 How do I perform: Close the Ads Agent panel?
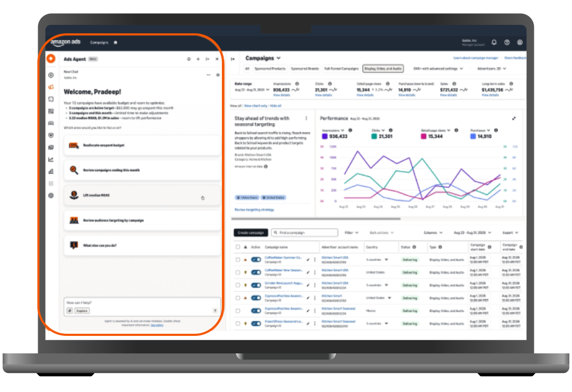[217, 59]
